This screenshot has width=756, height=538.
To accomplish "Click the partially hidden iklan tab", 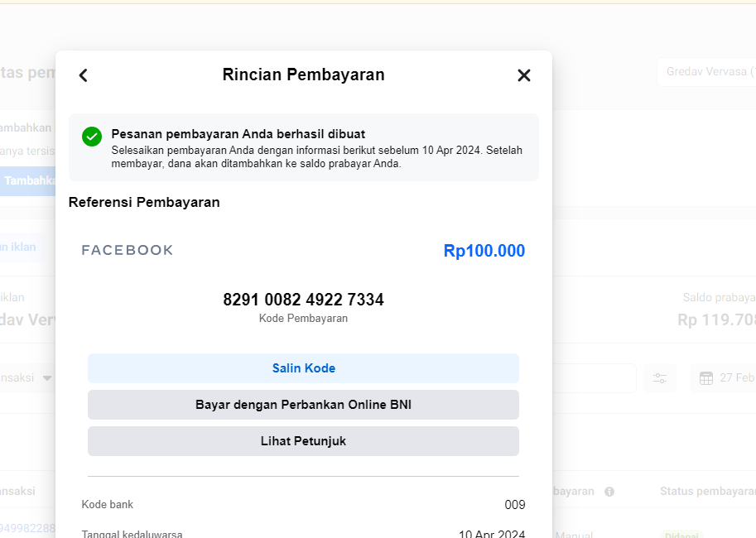I will [x=21, y=247].
